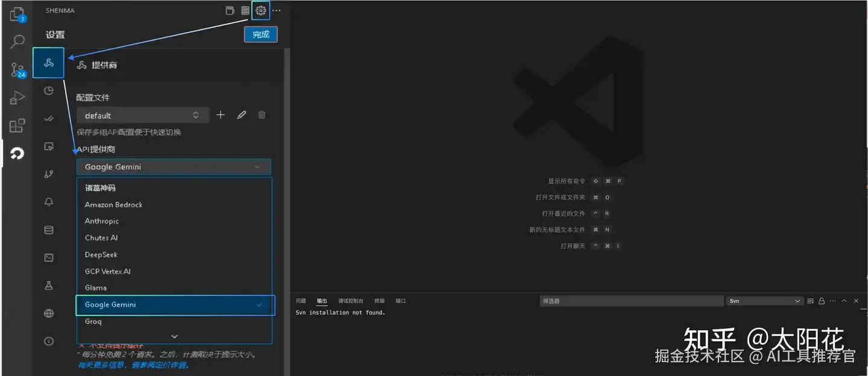
Task: Open the Svn output channel dropdown
Action: click(x=765, y=301)
